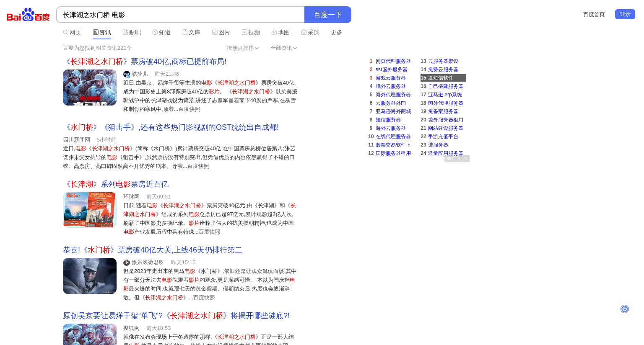Open the 娱乐滚烫君呀 article thumbnail
This screenshot has width=644, height=345.
[90, 276]
